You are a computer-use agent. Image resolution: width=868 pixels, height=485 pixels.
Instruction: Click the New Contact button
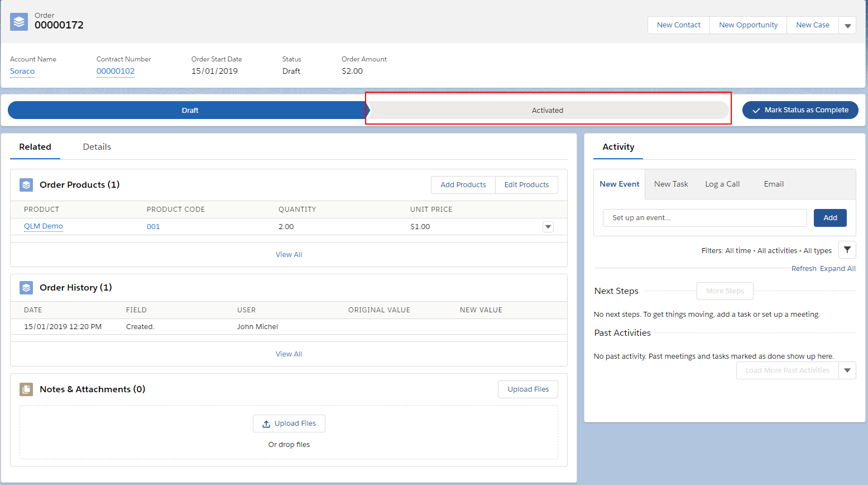(x=679, y=25)
